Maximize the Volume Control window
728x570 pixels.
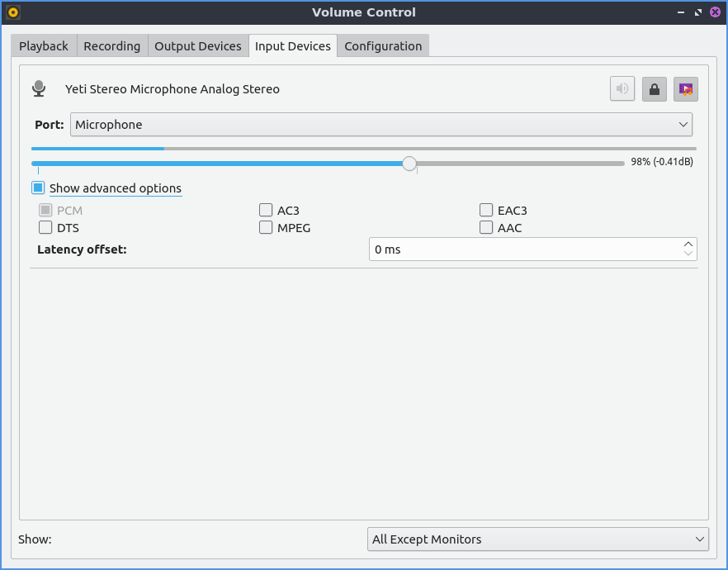(x=698, y=12)
